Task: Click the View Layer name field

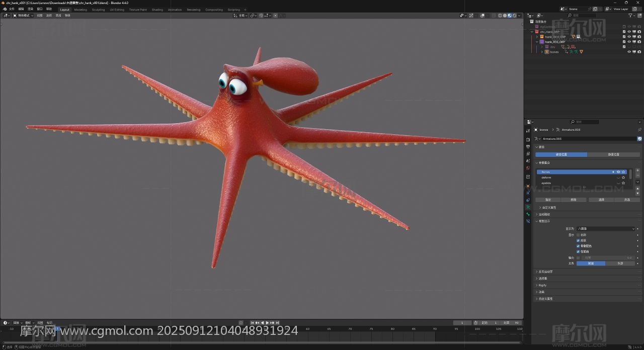Action: point(621,9)
